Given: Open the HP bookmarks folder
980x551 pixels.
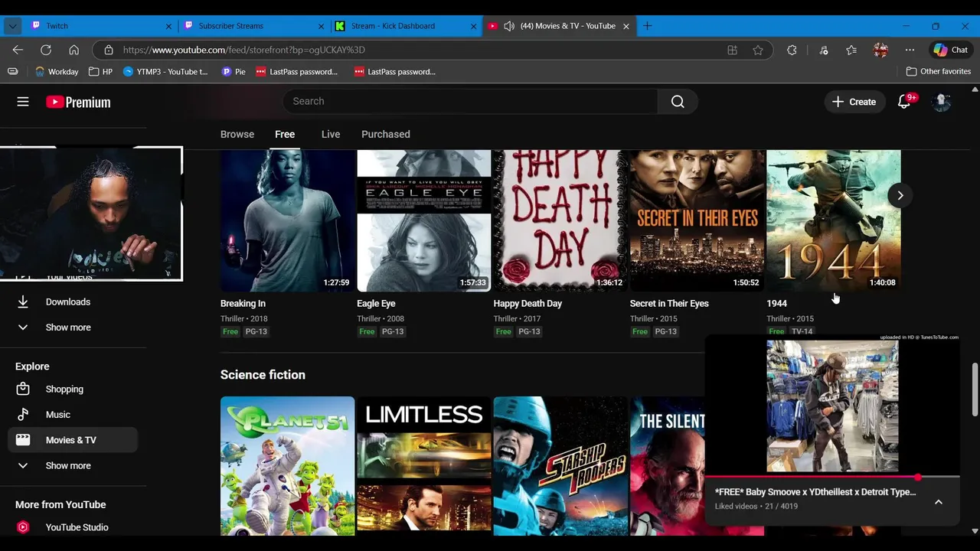Looking at the screenshot, I should (100, 71).
